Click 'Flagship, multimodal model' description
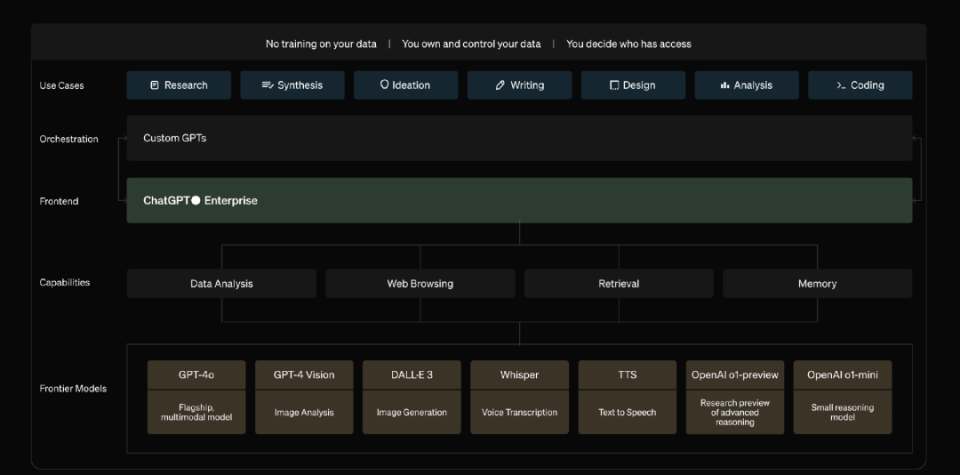This screenshot has width=960, height=475. tap(197, 413)
